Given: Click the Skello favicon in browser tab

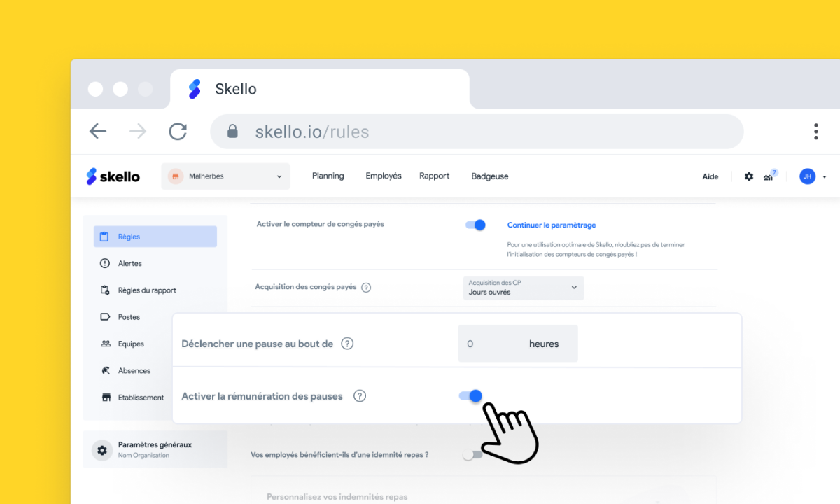Looking at the screenshot, I should tap(195, 89).
